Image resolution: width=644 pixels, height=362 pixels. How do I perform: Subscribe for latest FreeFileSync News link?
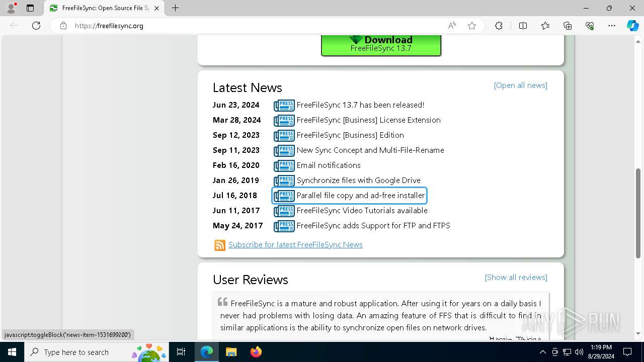(295, 244)
